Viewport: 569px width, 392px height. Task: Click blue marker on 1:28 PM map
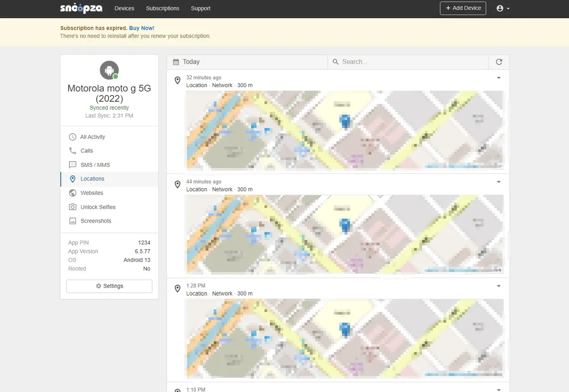click(x=345, y=329)
